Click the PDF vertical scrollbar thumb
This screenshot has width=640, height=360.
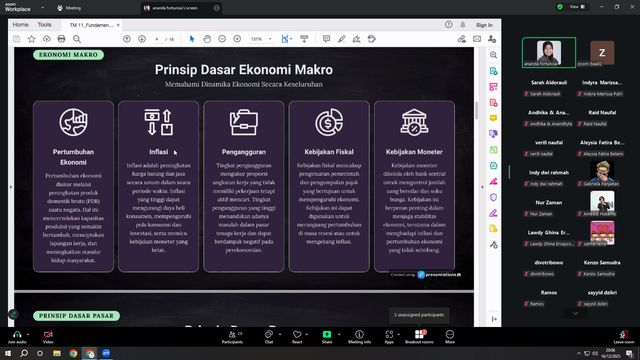[476, 110]
